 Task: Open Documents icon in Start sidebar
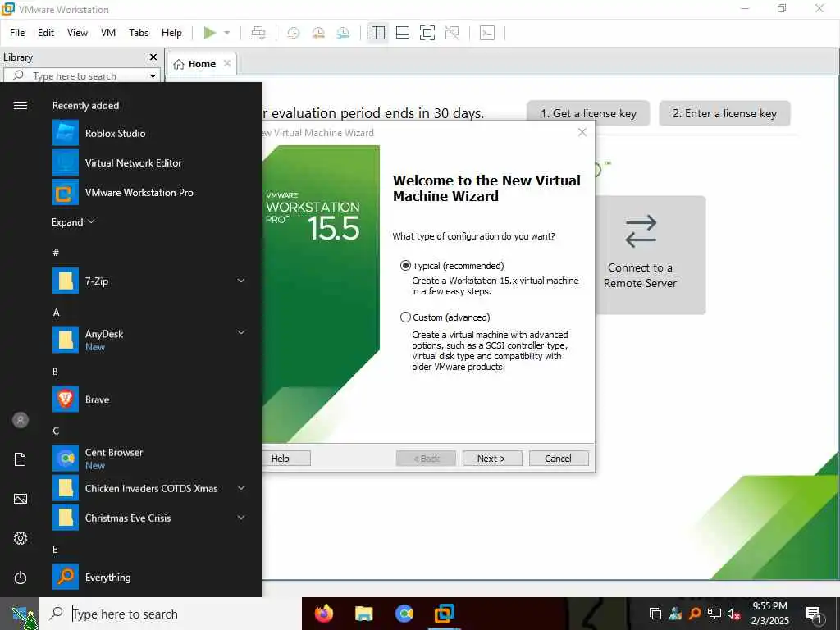[x=21, y=459]
